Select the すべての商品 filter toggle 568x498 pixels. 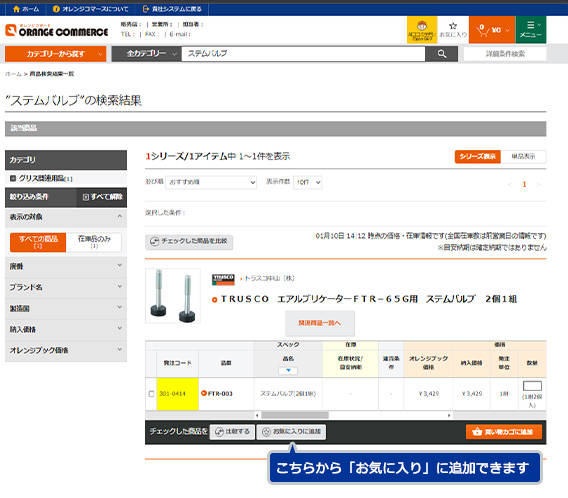[x=38, y=242]
